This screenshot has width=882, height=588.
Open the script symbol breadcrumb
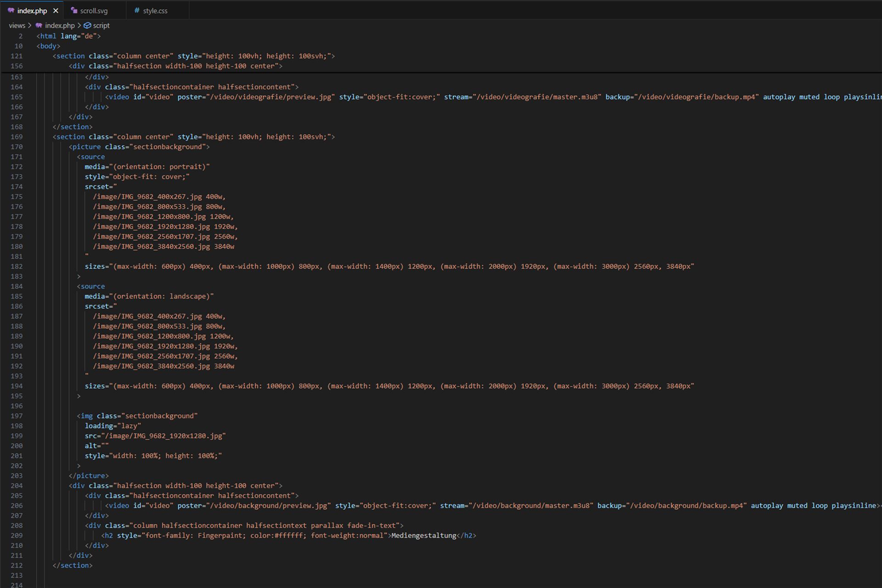tap(101, 25)
